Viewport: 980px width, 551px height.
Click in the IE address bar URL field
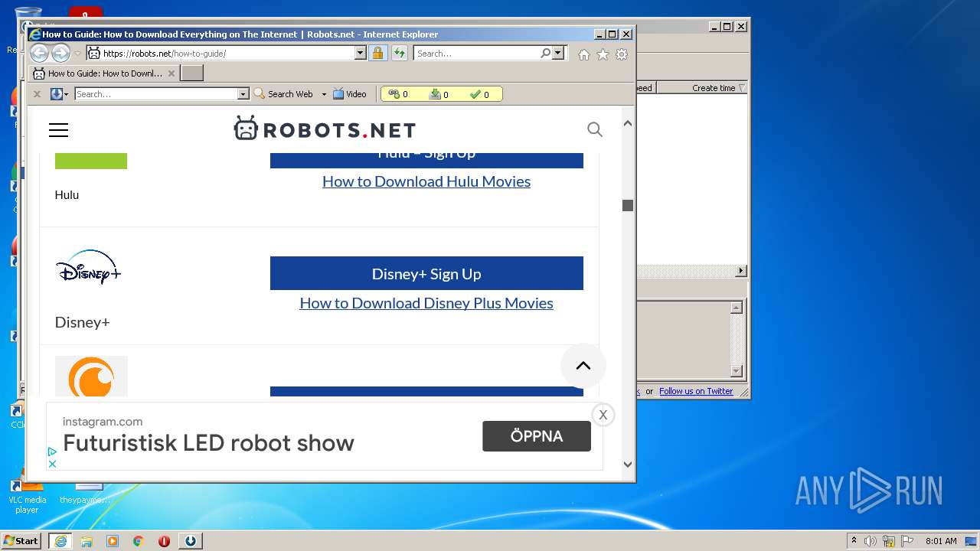(x=227, y=54)
